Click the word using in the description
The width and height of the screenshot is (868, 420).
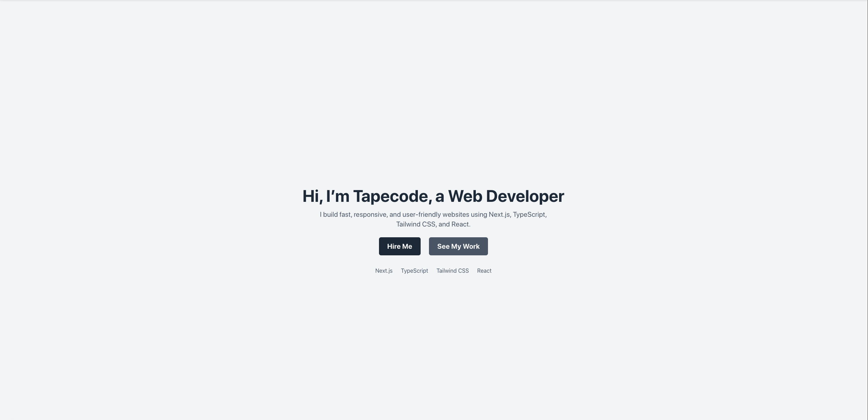(x=479, y=215)
